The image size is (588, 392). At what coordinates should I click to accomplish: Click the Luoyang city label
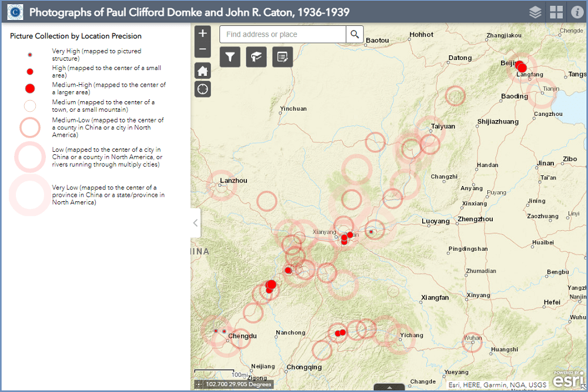(435, 221)
